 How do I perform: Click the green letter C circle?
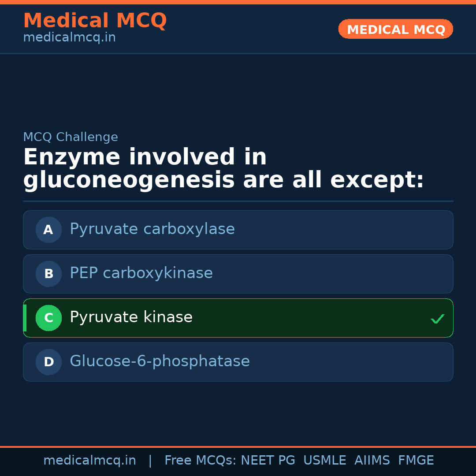tap(48, 318)
